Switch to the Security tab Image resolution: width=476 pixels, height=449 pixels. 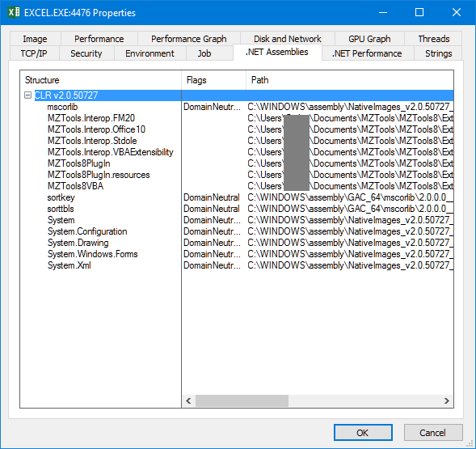tap(86, 53)
